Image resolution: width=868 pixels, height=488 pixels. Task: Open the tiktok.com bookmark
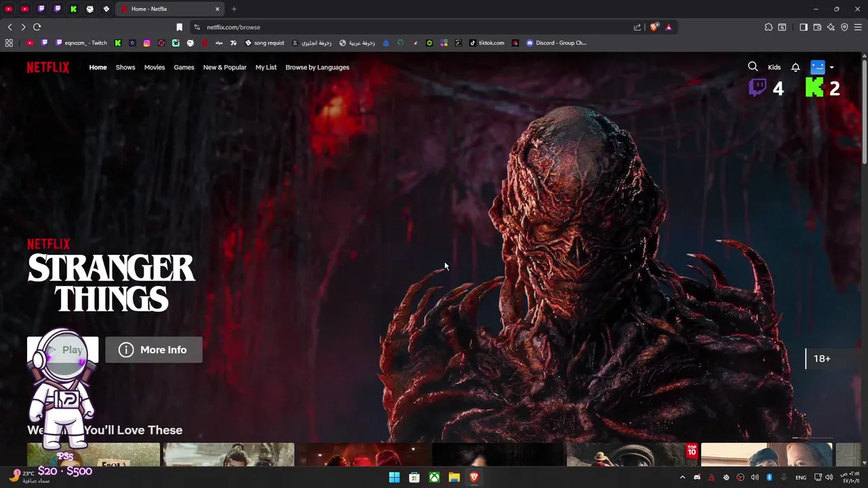488,43
